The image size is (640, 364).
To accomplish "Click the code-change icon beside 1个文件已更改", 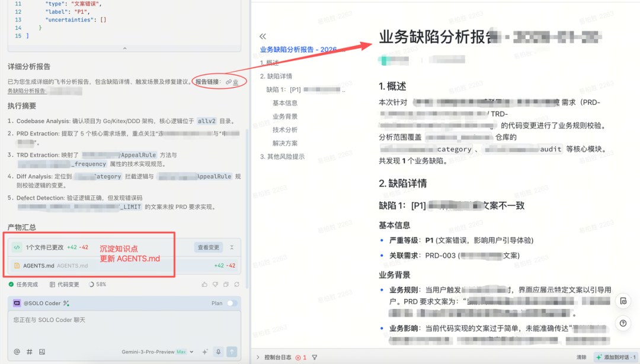I will point(17,247).
